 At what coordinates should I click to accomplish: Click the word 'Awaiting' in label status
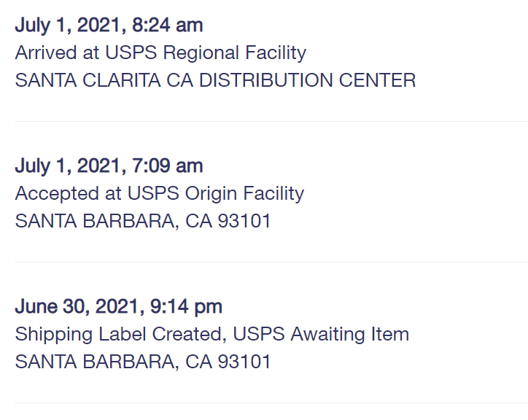click(x=327, y=335)
